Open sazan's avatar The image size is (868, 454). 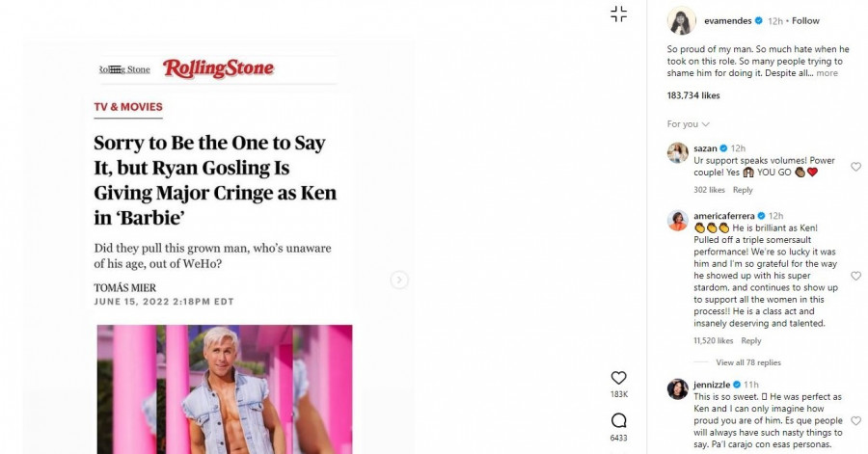678,152
